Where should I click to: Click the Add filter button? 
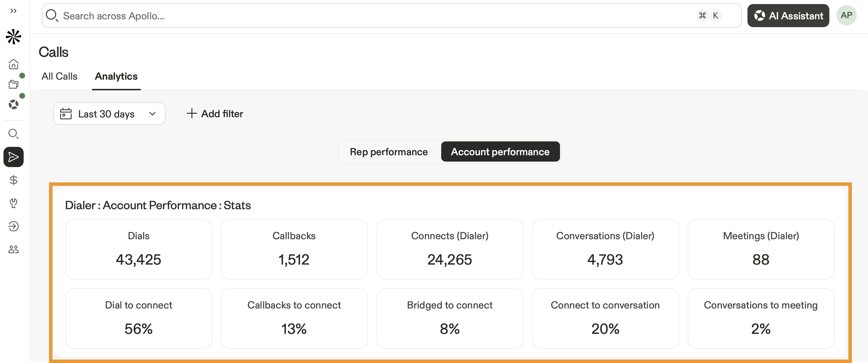click(215, 114)
